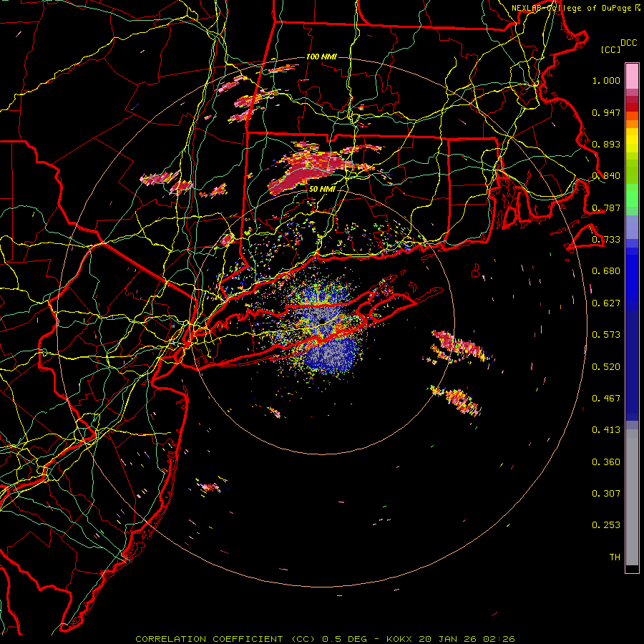This screenshot has width=644, height=644.
Task: Click the 0.253 value on the color scale
Action: point(606,525)
